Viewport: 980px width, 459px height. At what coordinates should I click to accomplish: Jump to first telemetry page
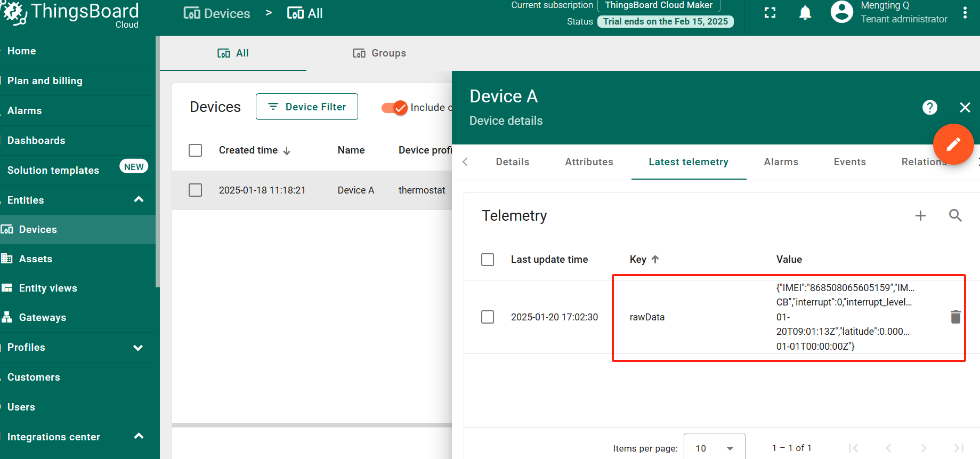[853, 448]
